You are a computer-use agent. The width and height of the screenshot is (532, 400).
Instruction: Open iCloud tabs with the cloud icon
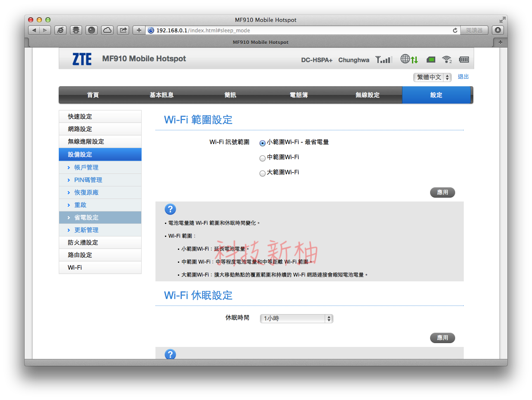[x=107, y=30]
